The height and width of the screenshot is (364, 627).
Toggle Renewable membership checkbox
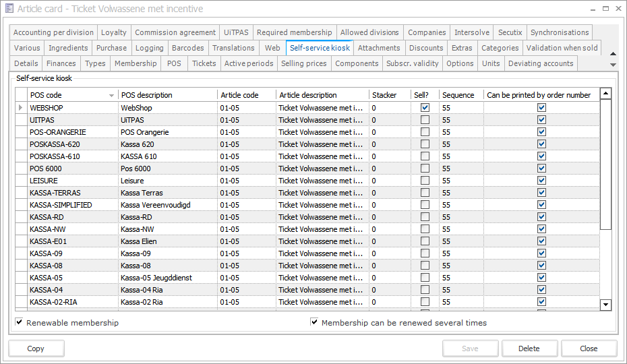pyautogui.click(x=20, y=323)
